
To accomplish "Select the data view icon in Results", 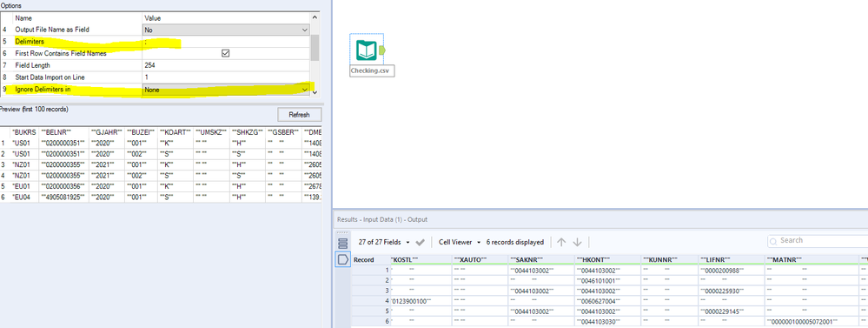I will 342,259.
